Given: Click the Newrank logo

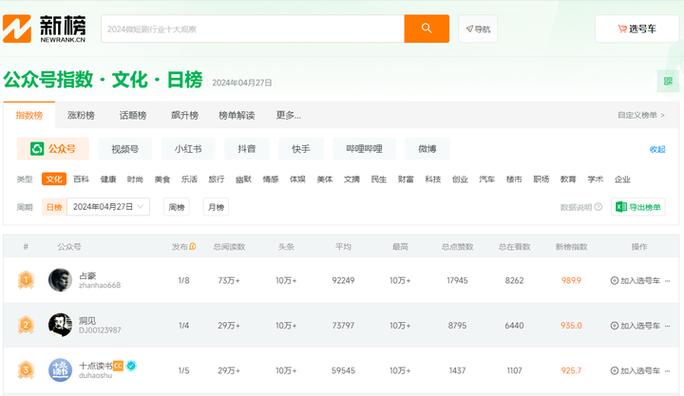Looking at the screenshot, I should [x=44, y=29].
